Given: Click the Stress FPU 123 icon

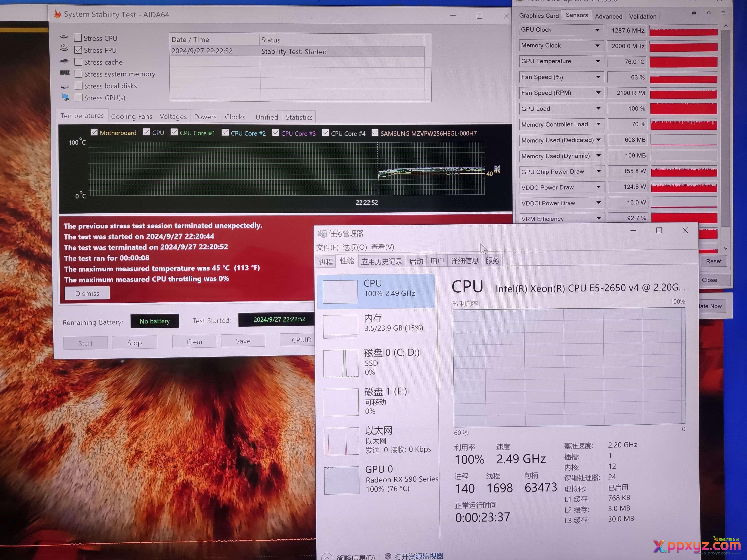Looking at the screenshot, I should tap(64, 48).
